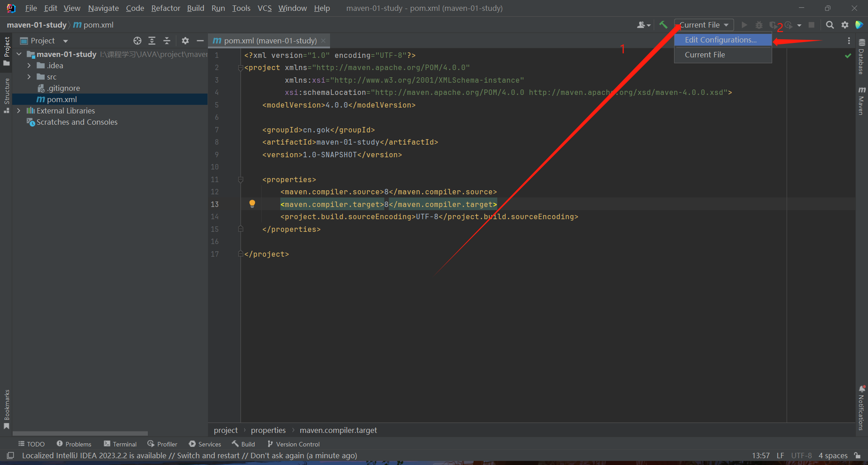868x465 pixels.
Task: Click 'project' in the editor breadcrumb
Action: click(x=226, y=430)
